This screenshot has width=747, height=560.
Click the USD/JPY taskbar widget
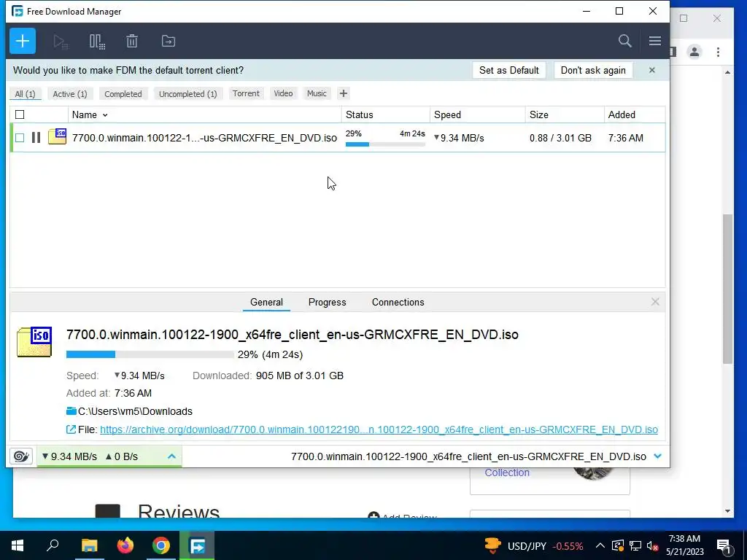tap(533, 545)
